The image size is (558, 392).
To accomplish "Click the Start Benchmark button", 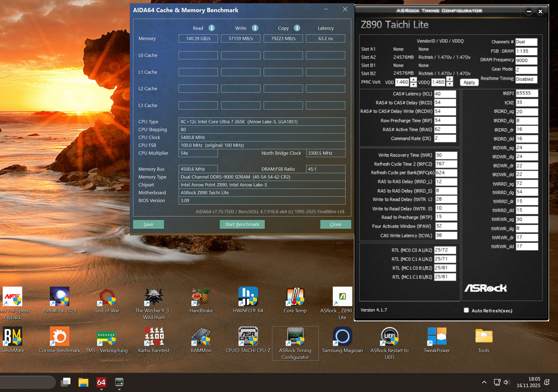I will [242, 224].
